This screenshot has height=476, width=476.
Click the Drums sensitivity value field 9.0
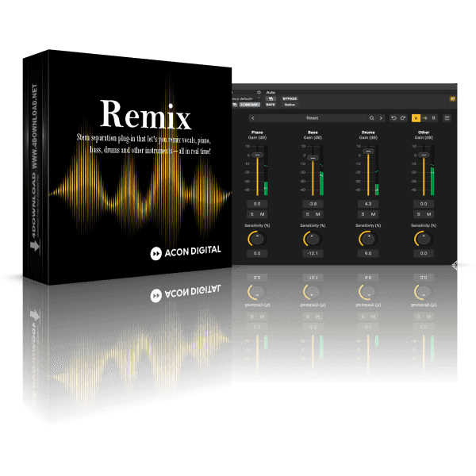click(368, 254)
